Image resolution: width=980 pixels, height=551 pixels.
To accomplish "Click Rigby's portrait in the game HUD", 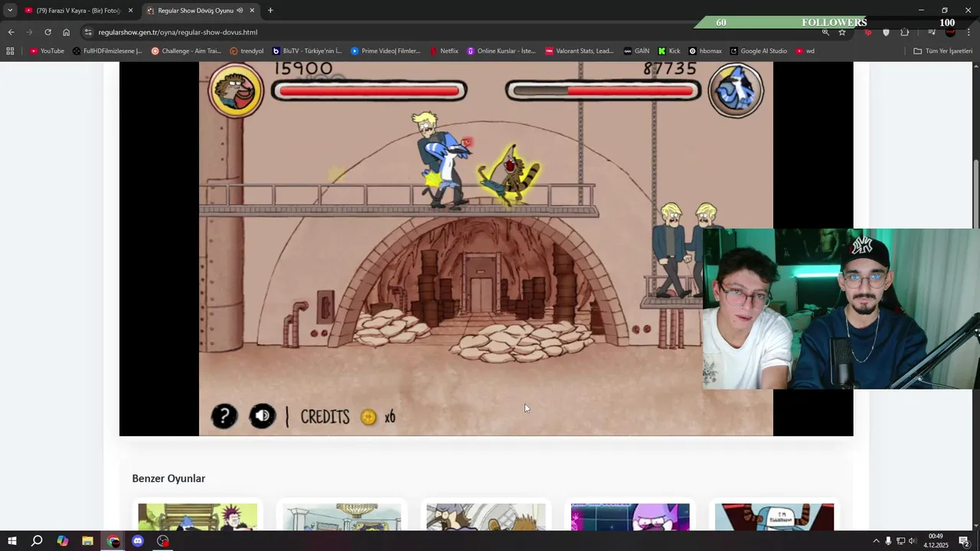I will coord(237,90).
